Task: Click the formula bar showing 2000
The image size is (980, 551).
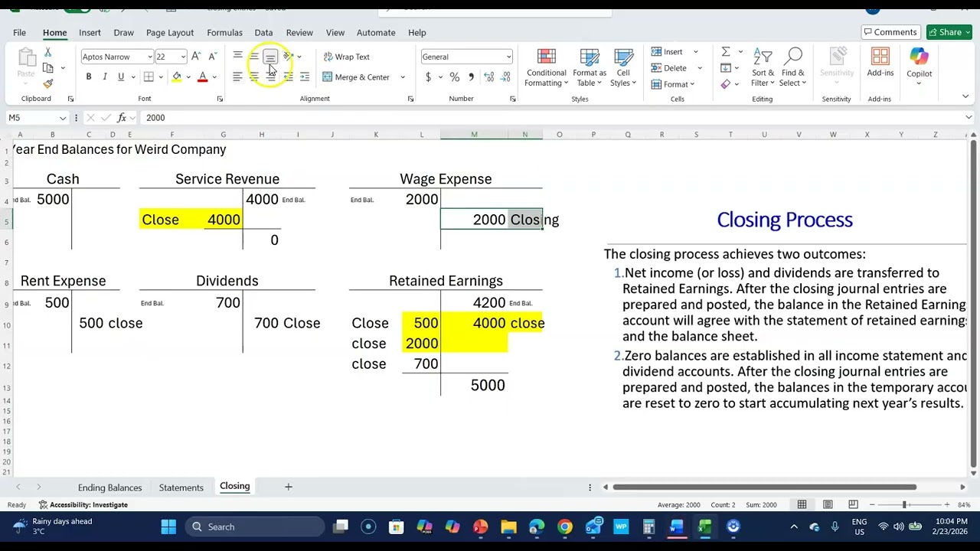Action: (551, 118)
